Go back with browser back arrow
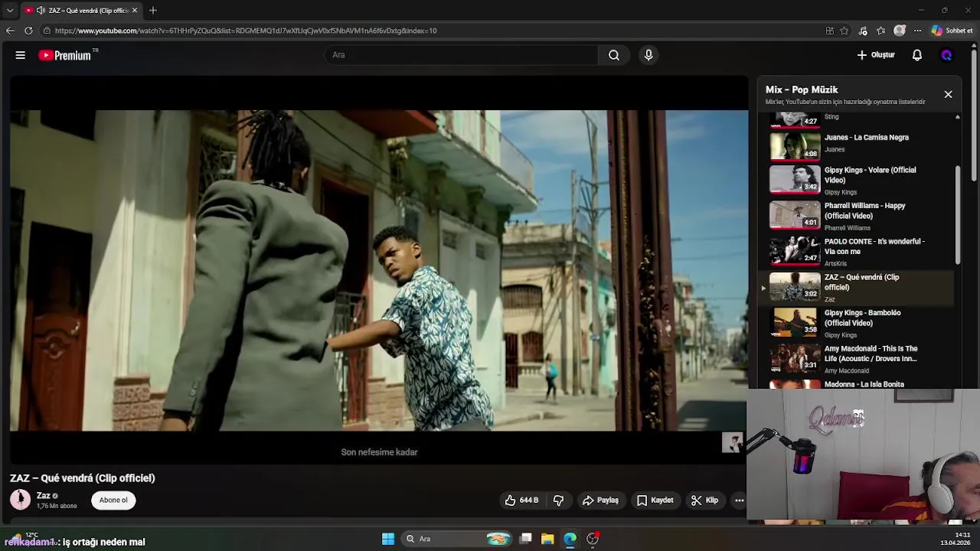This screenshot has height=551, width=980. 9,31
